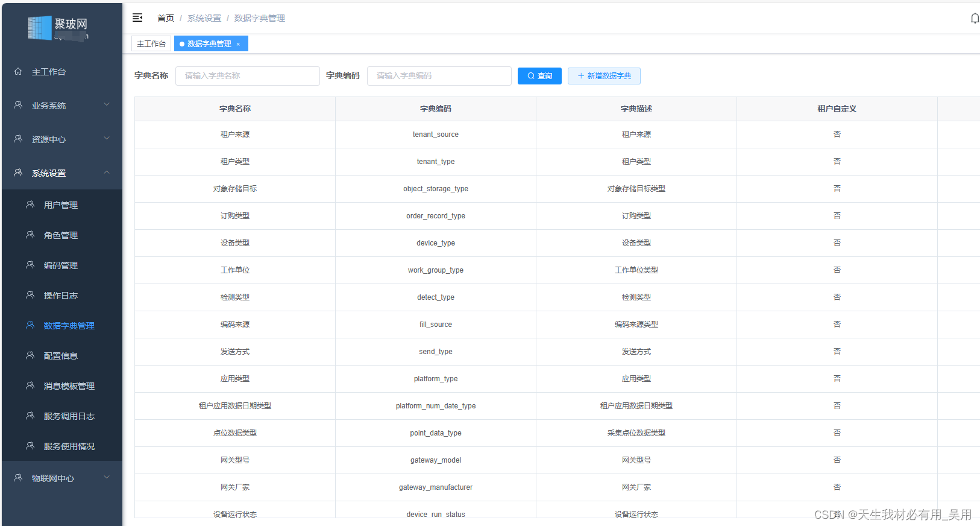Open 用户管理 menu item

[62, 205]
